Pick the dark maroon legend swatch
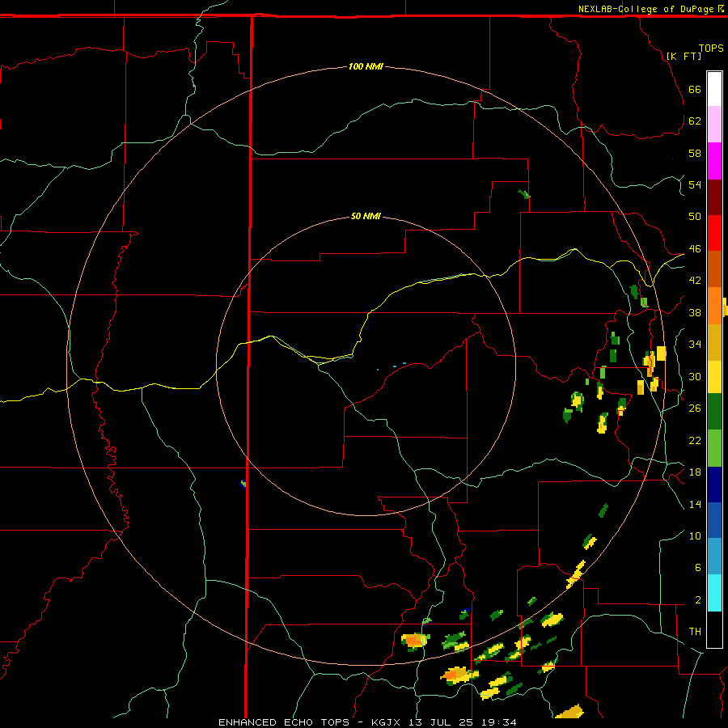 tap(714, 197)
